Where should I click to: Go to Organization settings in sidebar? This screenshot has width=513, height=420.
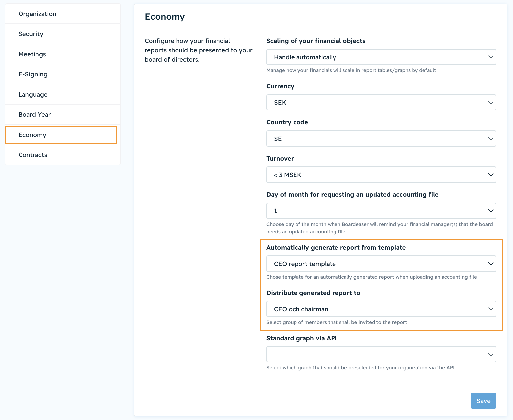pyautogui.click(x=63, y=14)
